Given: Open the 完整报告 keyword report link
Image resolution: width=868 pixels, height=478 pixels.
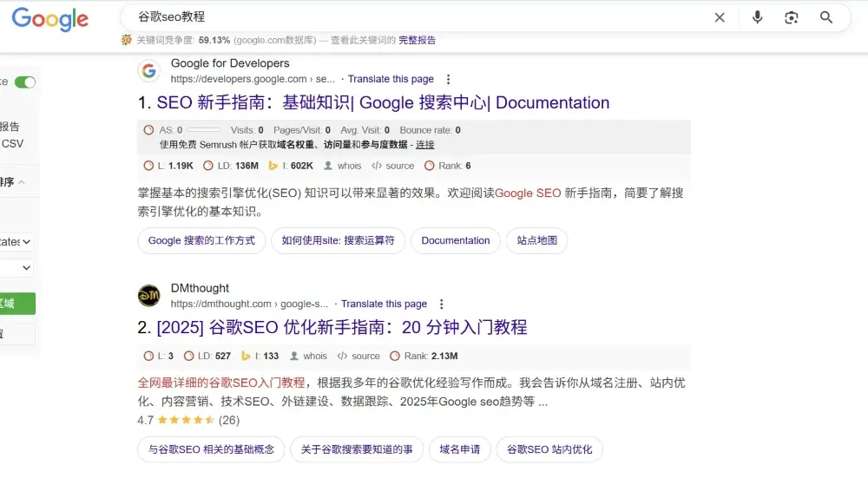Looking at the screenshot, I should [x=417, y=40].
